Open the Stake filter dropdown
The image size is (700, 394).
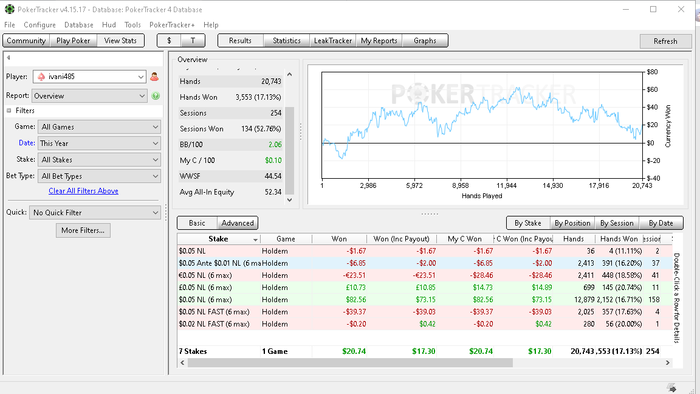point(99,160)
